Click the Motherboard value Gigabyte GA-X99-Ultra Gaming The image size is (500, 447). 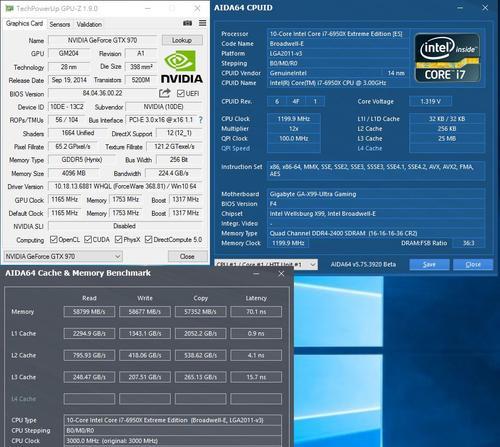point(376,194)
